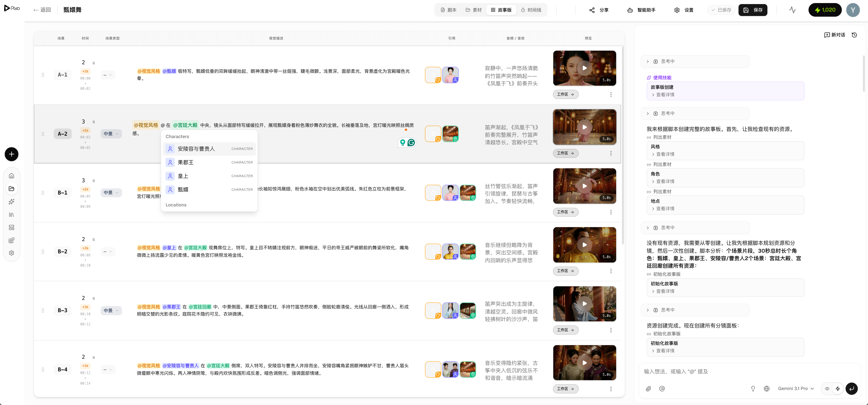Click the globe web search icon in chat
This screenshot has height=405, width=868.
point(767,388)
